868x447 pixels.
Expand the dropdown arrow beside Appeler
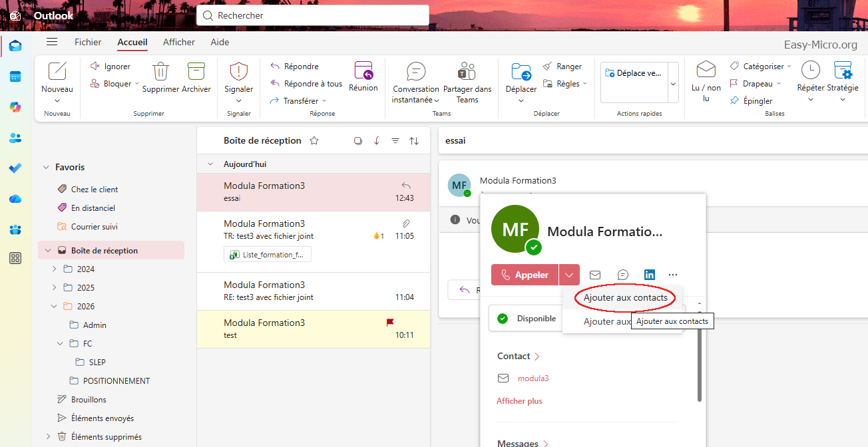[569, 275]
